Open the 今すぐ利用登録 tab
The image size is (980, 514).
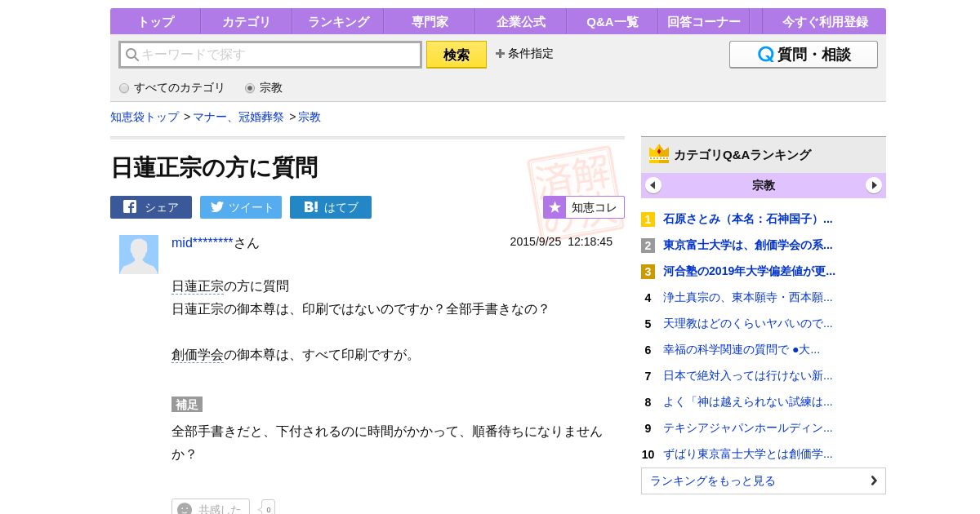coord(825,21)
